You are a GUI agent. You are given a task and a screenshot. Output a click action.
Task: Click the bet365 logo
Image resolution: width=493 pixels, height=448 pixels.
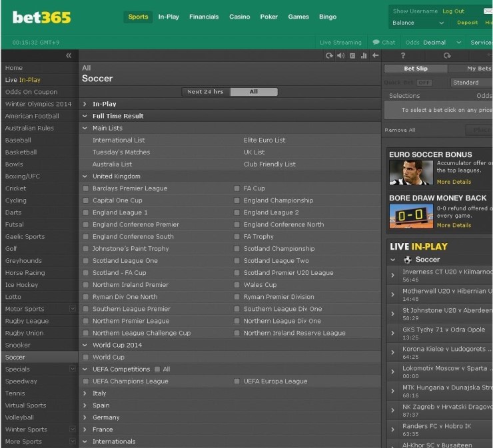[x=41, y=17]
